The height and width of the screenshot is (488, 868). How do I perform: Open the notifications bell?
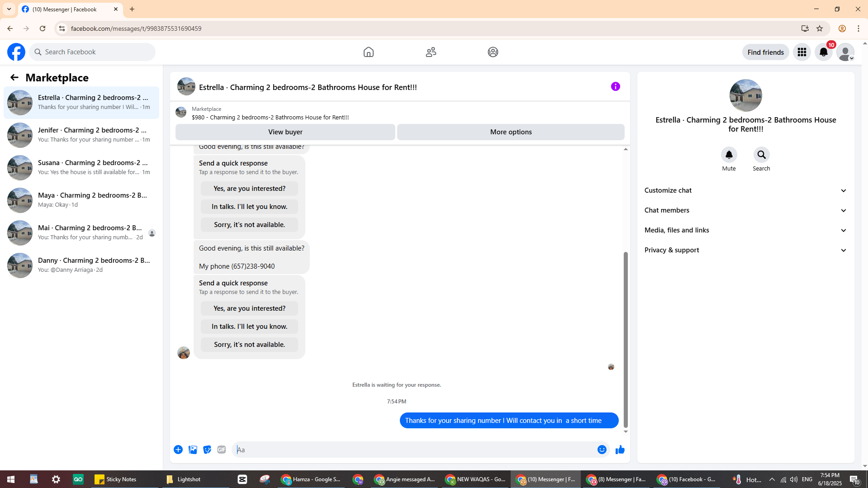point(824,52)
